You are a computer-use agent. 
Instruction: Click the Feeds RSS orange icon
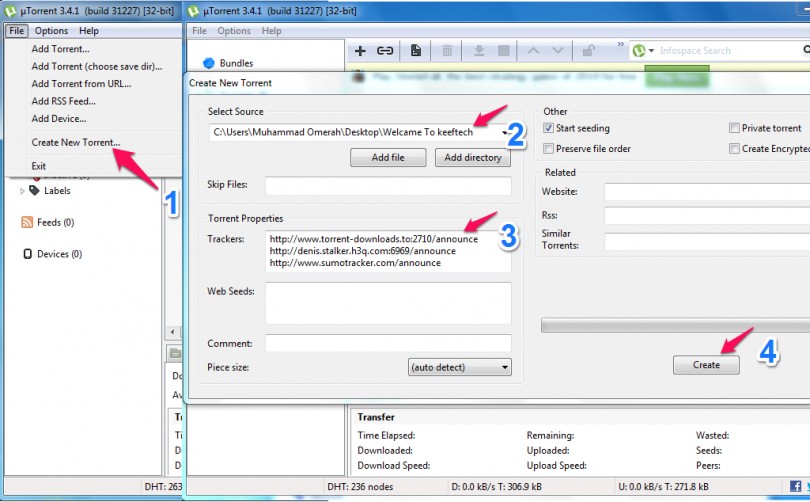[x=27, y=222]
